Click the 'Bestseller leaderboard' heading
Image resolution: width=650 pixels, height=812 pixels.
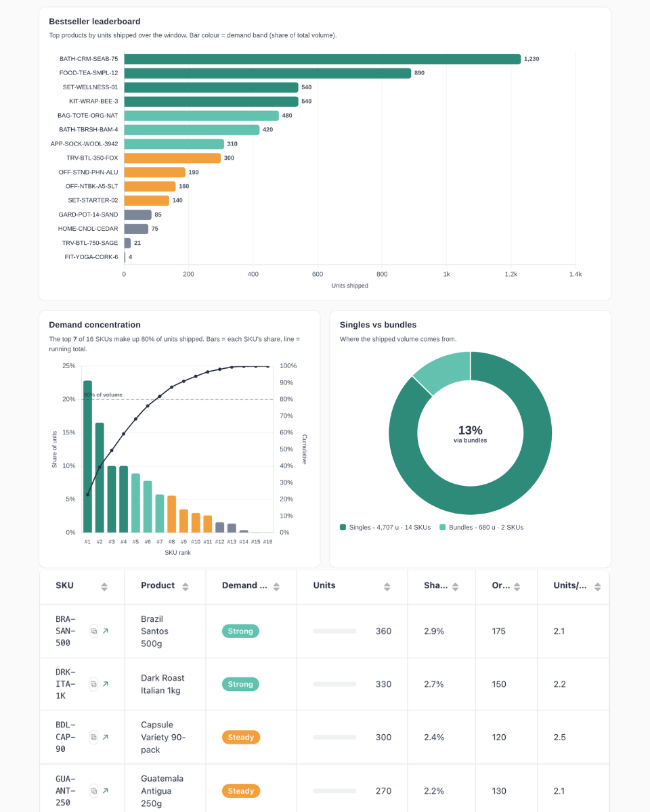click(x=95, y=22)
